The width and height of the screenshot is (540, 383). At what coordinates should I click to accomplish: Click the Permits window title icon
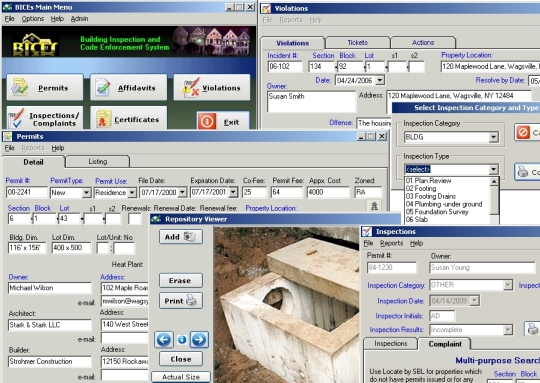(x=8, y=136)
